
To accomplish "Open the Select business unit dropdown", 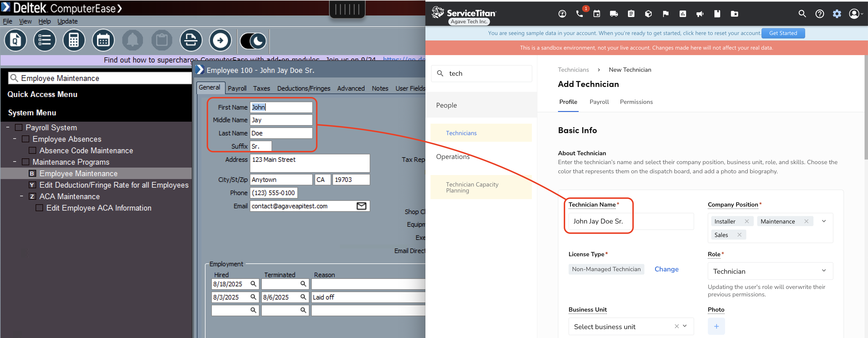I will (x=631, y=326).
